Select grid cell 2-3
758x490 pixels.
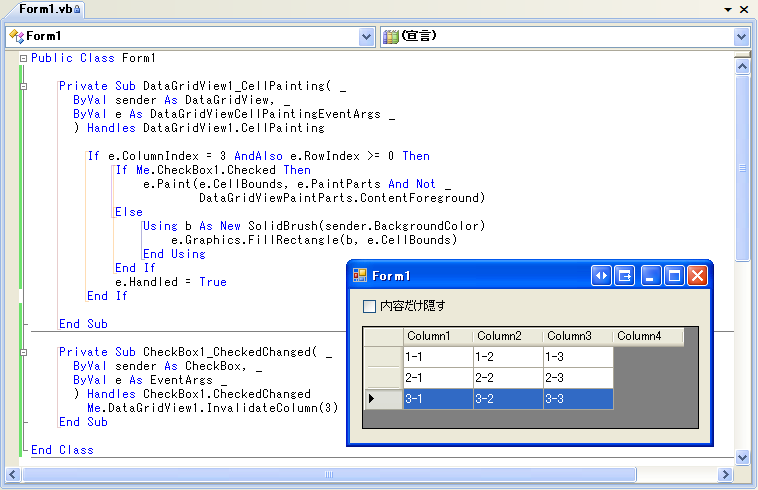(578, 378)
